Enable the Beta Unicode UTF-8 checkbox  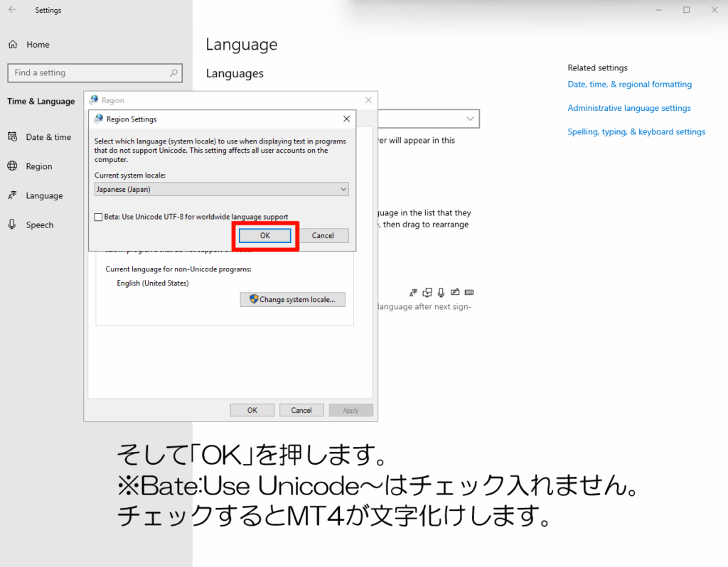99,217
